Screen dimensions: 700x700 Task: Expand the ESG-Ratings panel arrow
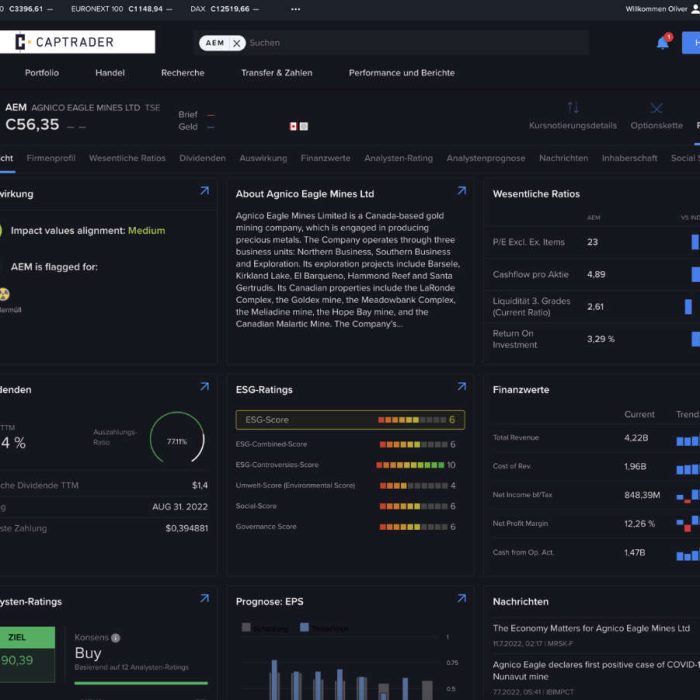(462, 387)
